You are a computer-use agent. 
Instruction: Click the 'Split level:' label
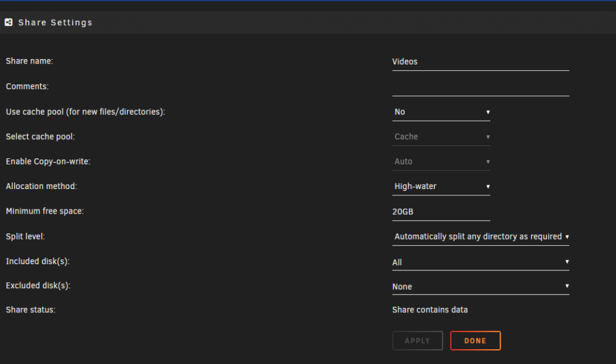pos(25,237)
